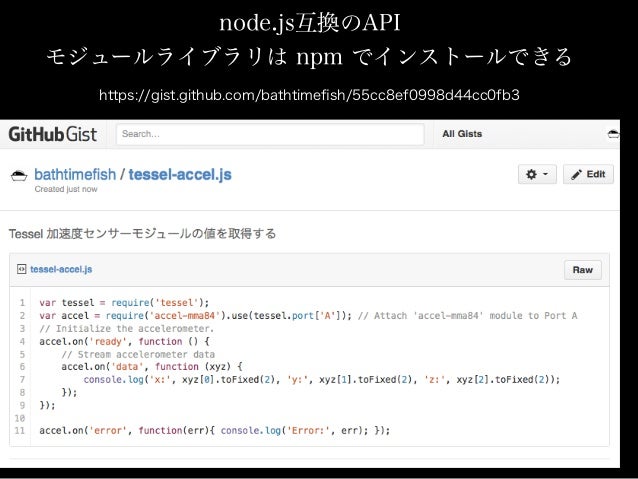This screenshot has width=638, height=479.
Task: Click the 'Created just now' timestamp
Action: point(66,189)
